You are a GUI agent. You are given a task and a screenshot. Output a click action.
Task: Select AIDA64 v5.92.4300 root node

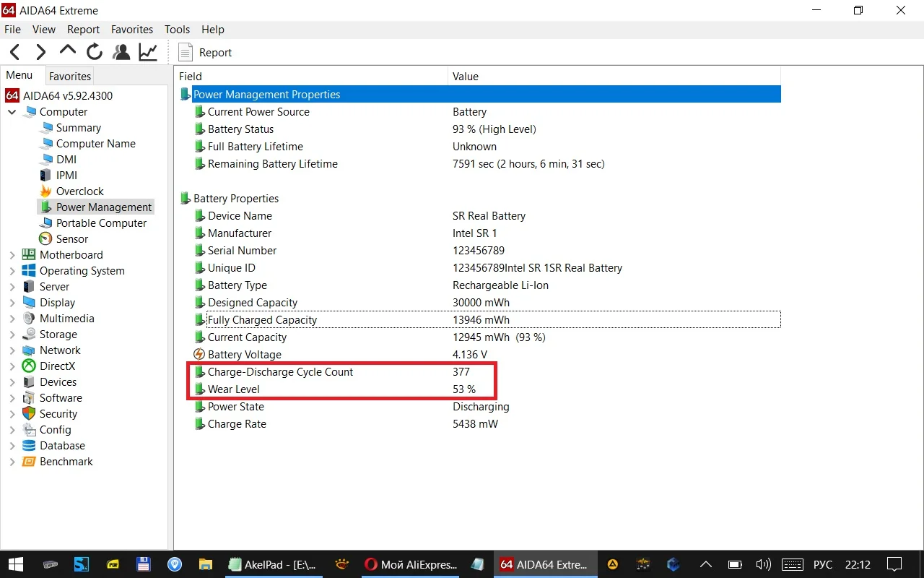68,95
